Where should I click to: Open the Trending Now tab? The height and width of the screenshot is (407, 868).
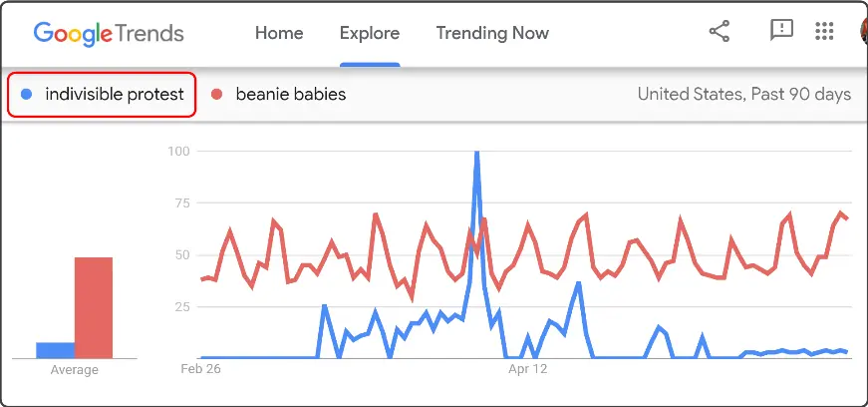492,33
